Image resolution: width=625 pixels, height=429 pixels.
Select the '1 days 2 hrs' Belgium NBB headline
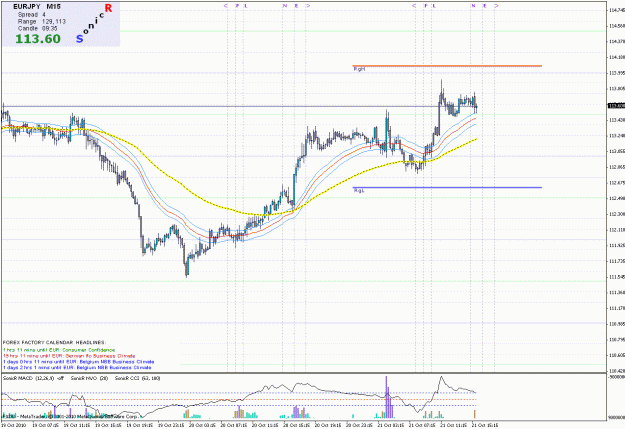pos(77,367)
